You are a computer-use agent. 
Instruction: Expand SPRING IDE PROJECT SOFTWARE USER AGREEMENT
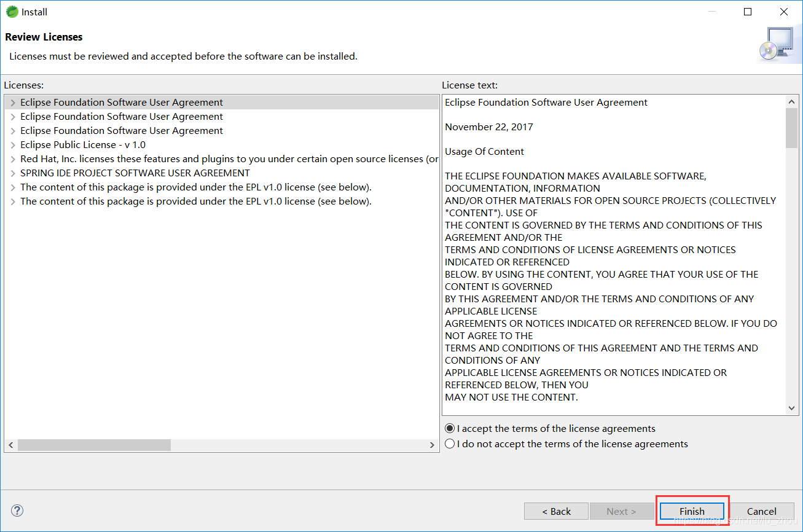coord(12,173)
